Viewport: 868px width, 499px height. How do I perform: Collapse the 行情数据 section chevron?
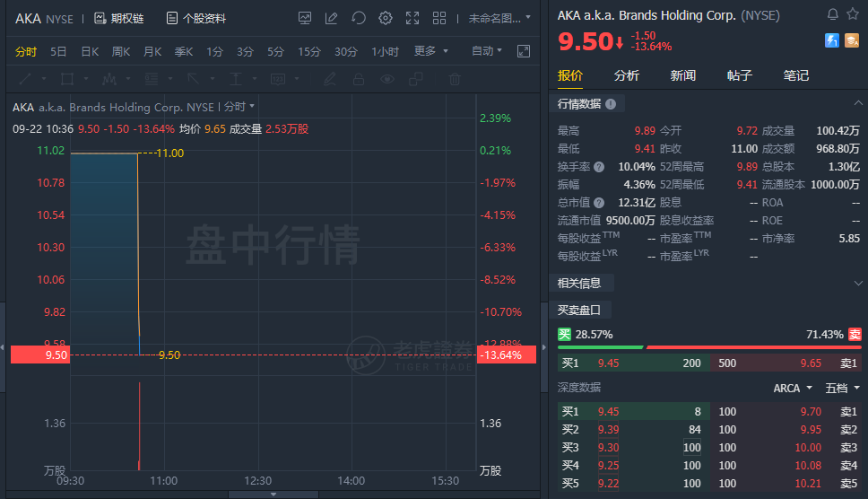pyautogui.click(x=858, y=103)
